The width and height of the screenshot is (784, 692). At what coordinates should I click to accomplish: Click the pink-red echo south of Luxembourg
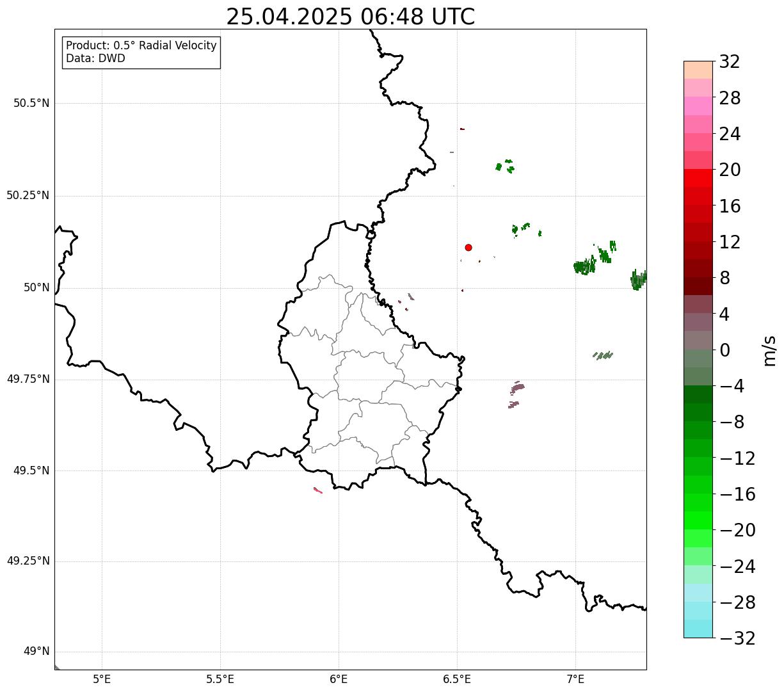[x=318, y=490]
